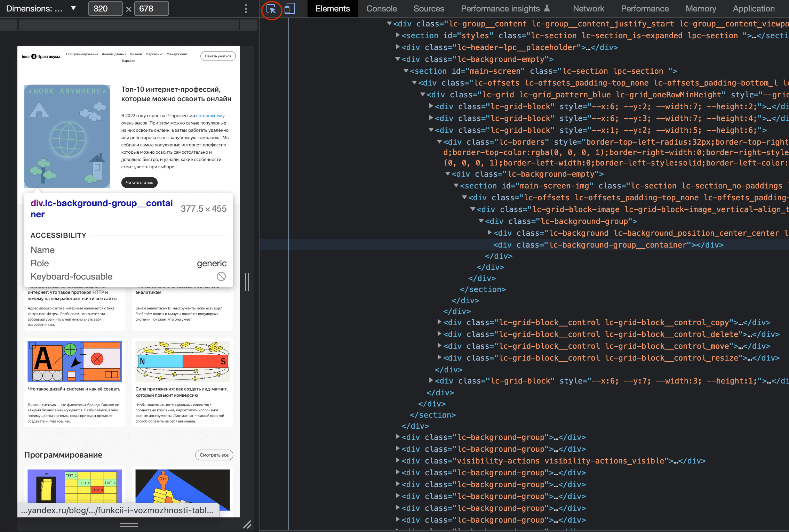
Task: Collapse the section id="main-screen" node
Action: click(406, 71)
